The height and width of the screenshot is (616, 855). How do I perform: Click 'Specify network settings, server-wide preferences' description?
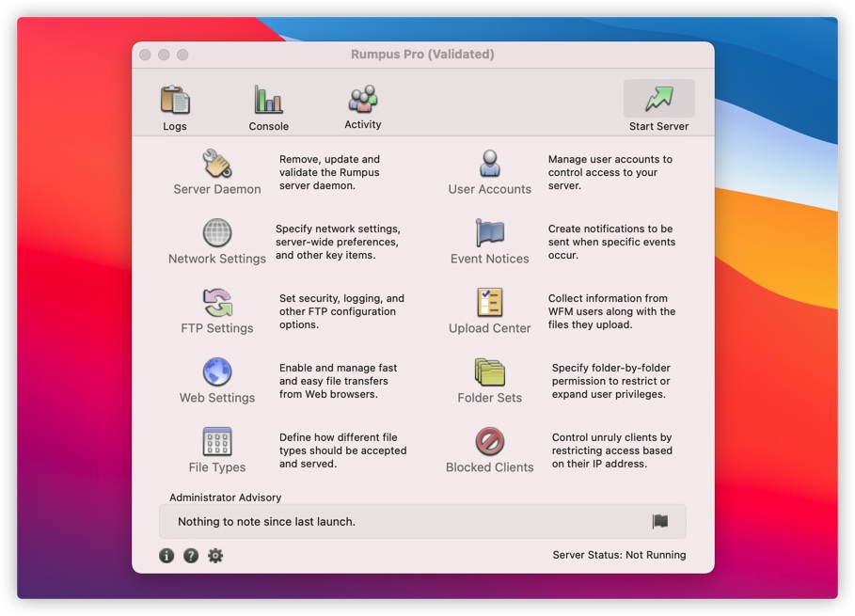point(338,242)
